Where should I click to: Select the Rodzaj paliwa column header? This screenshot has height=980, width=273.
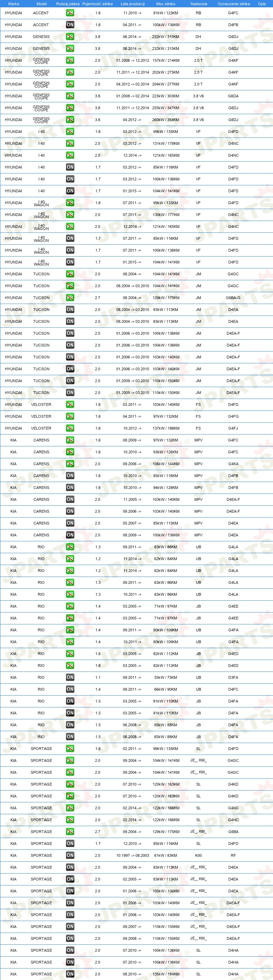pos(68,4)
